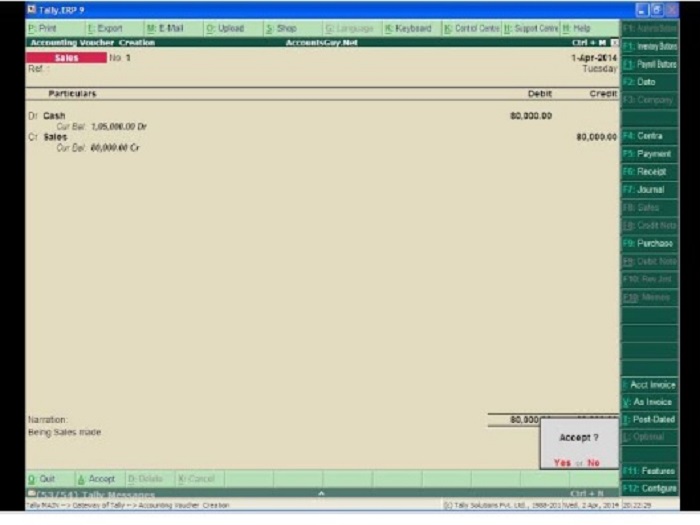Click the As Invoice button
700x525 pixels.
650,402
